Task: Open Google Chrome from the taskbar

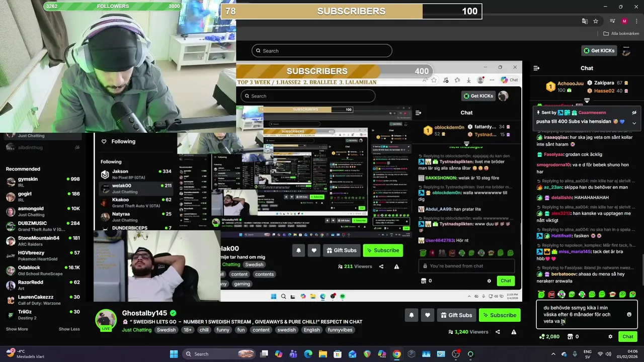Action: coord(396,354)
